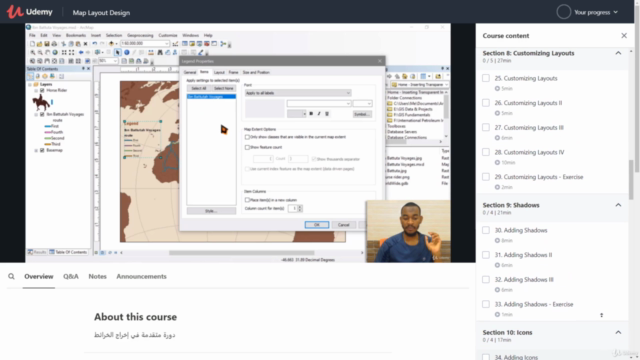Click the Udemy search magnifier icon
Image resolution: width=640 pixels, height=360 pixels.
pyautogui.click(x=11, y=277)
